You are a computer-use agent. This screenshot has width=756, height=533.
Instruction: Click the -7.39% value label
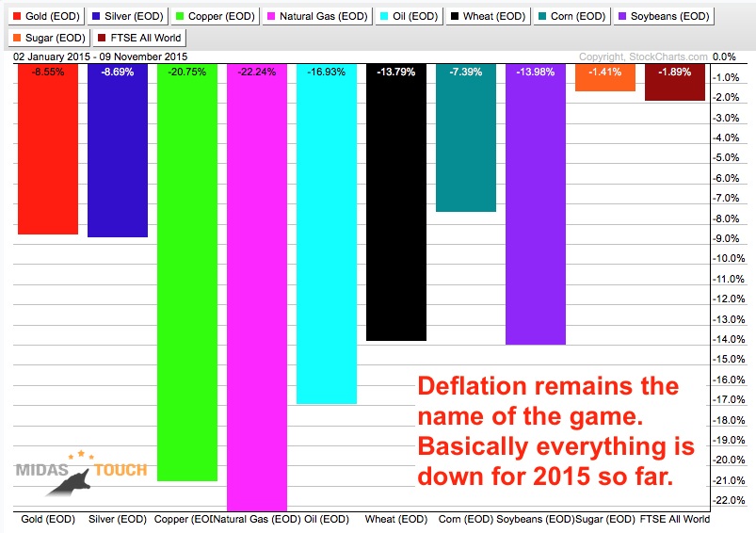(x=466, y=72)
